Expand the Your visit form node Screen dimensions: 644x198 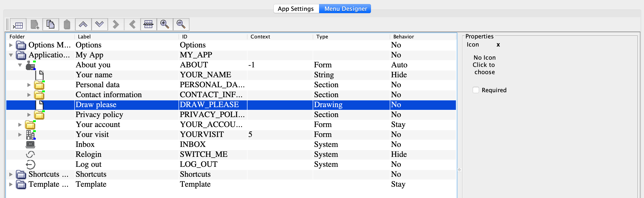[x=20, y=135]
